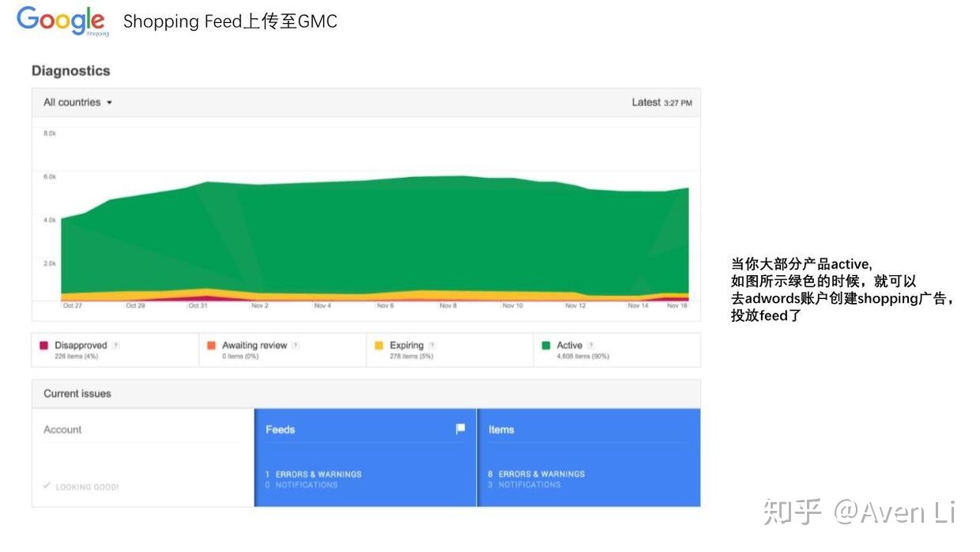Viewport: 980px width, 552px height.
Task: Click Items 3 NOTIFICATIONS link
Action: 524,484
